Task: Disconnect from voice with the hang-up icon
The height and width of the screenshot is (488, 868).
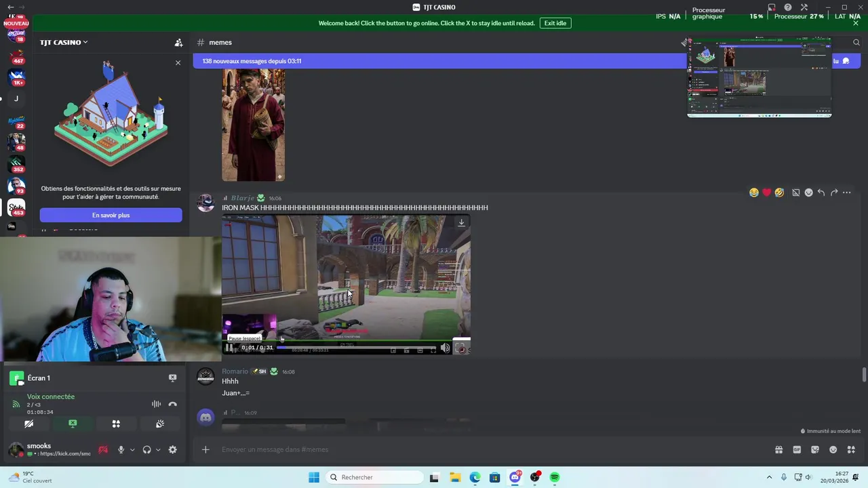Action: coord(172,404)
